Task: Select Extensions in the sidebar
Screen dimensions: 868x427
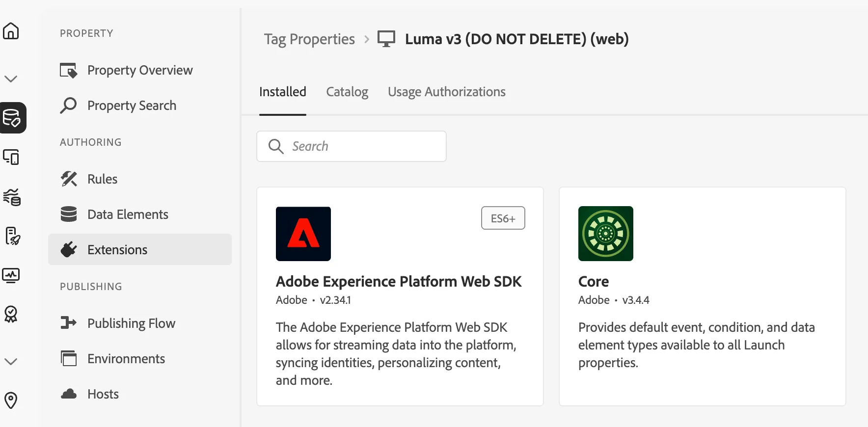Action: [140, 249]
